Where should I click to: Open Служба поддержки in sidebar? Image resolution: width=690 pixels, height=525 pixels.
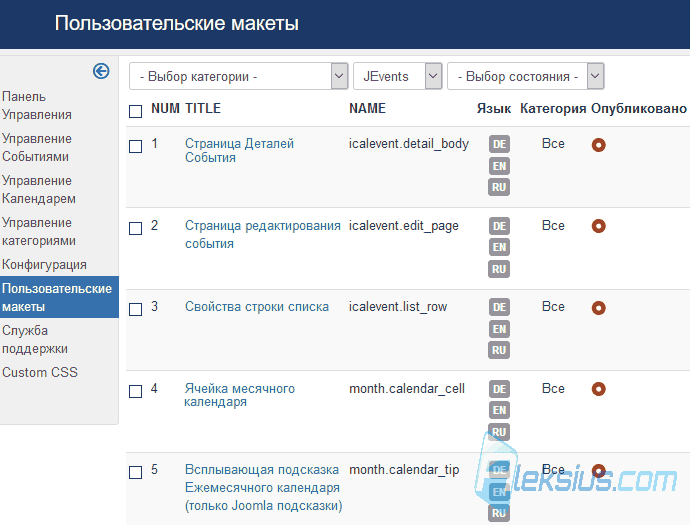pyautogui.click(x=35, y=339)
